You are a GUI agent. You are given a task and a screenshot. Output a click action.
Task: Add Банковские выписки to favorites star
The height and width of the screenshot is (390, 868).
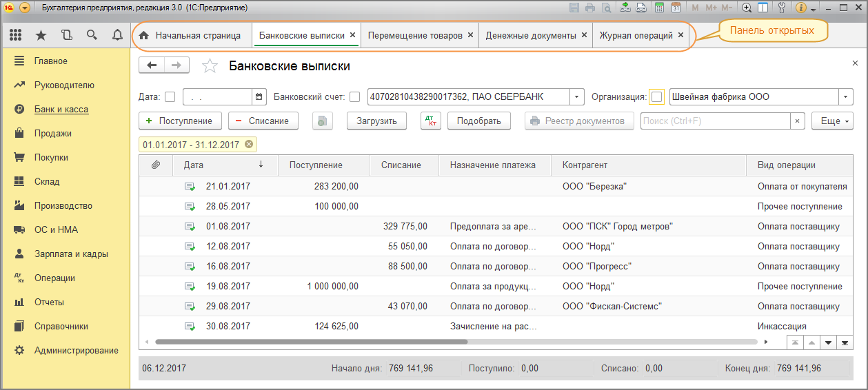point(210,66)
